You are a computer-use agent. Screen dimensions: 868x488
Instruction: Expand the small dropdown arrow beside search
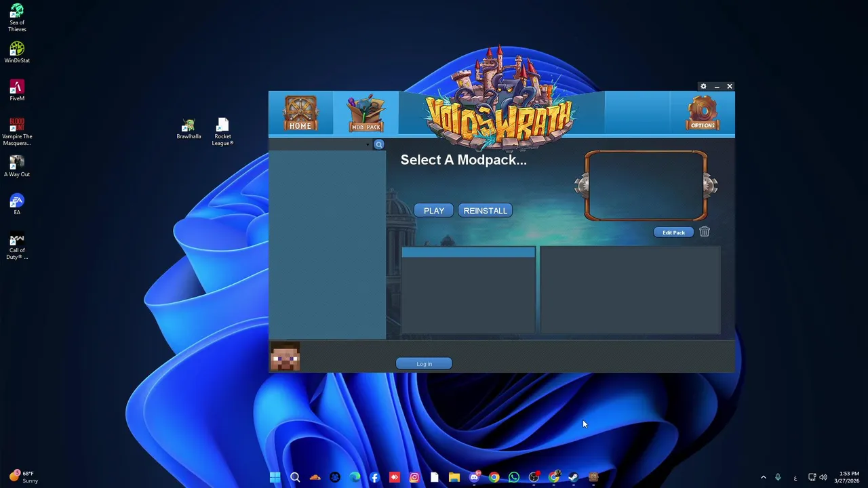click(368, 144)
